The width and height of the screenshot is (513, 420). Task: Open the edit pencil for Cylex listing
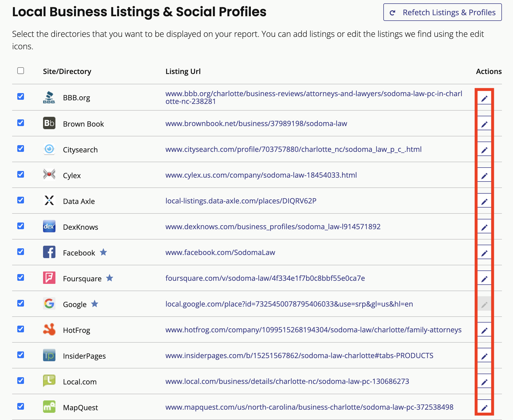485,175
